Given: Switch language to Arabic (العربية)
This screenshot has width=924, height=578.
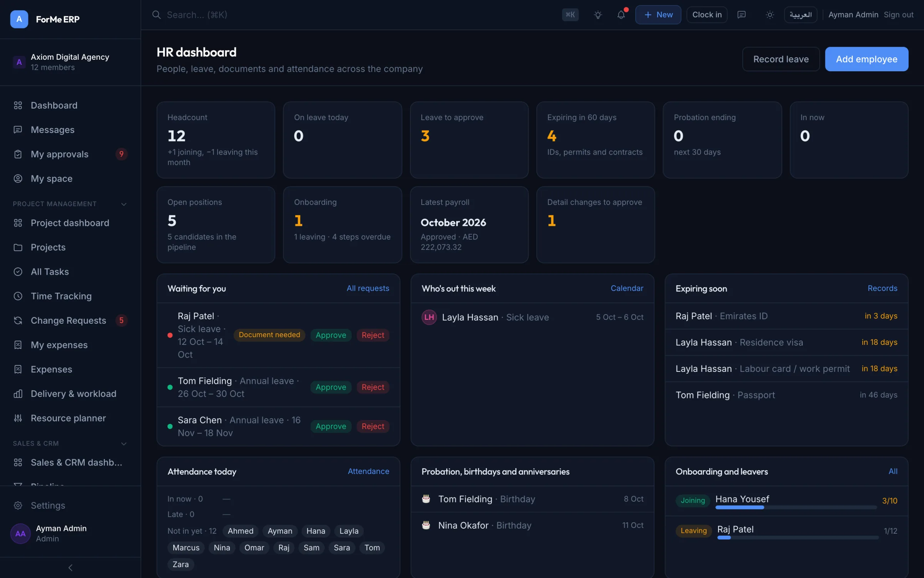Looking at the screenshot, I should point(800,15).
